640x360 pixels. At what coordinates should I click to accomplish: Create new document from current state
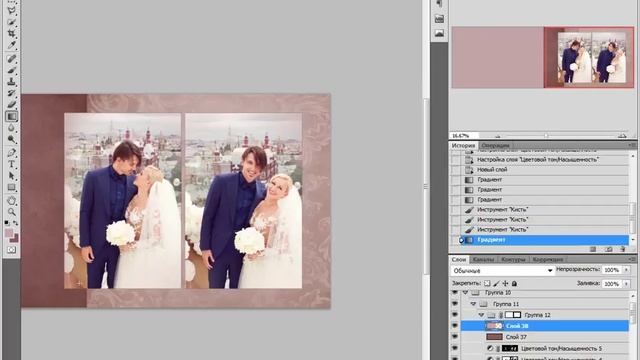(593, 249)
